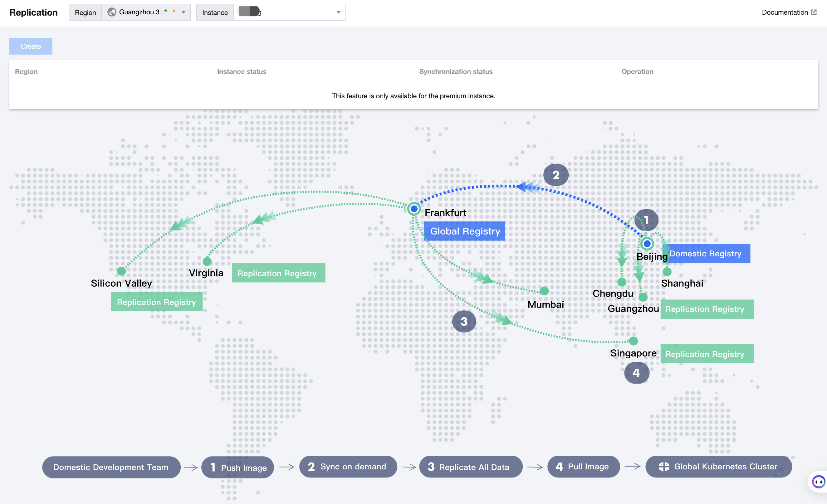
Task: Expand the Region dropdown showing Guangzhou 3
Action: (146, 12)
